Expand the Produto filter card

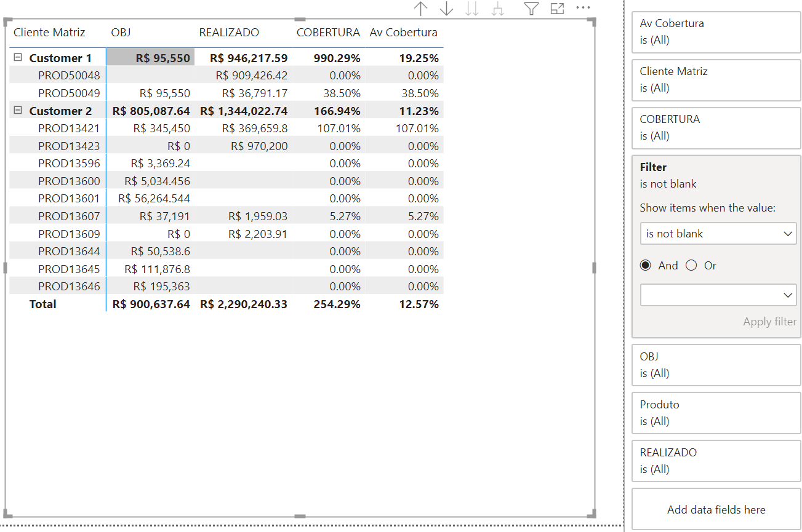point(716,413)
